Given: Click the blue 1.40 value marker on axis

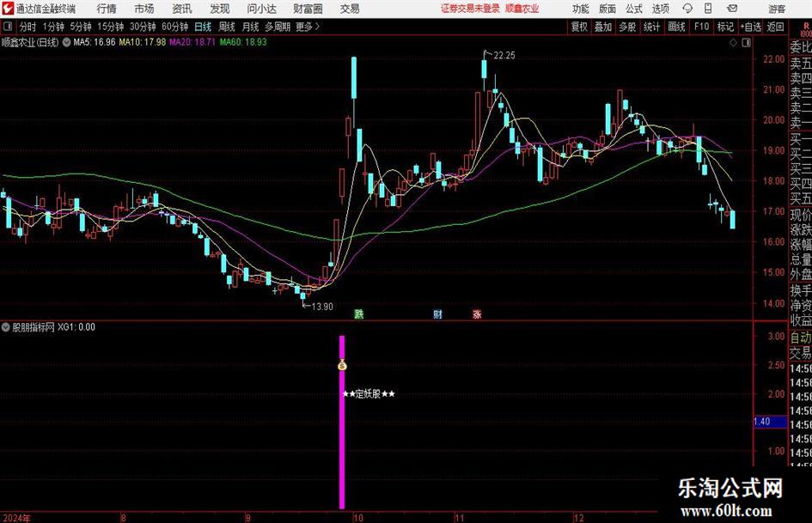Looking at the screenshot, I should [x=770, y=422].
